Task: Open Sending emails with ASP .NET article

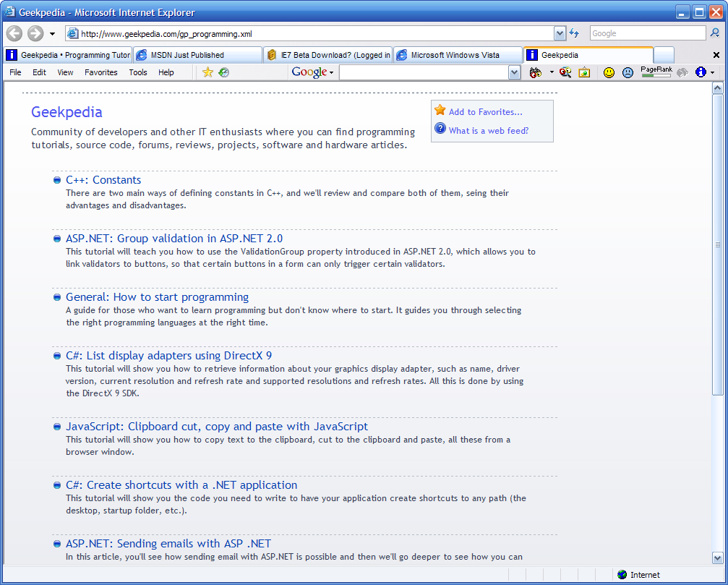Action: [x=168, y=544]
